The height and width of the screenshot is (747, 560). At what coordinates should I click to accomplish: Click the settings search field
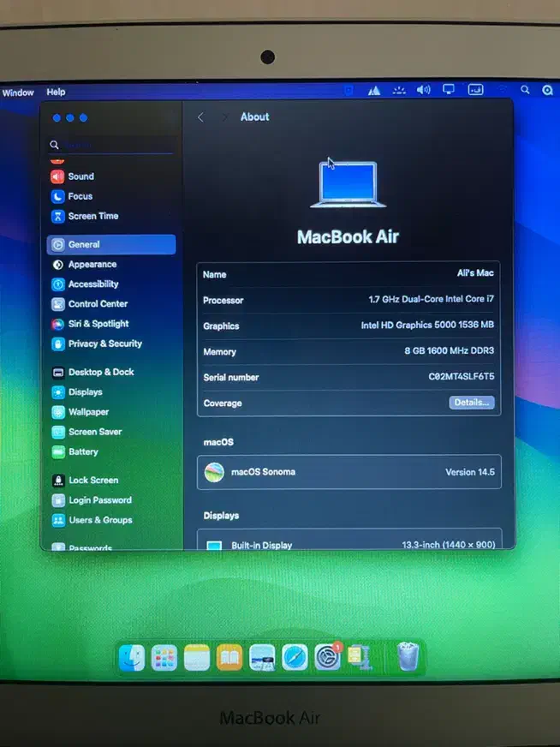(112, 145)
